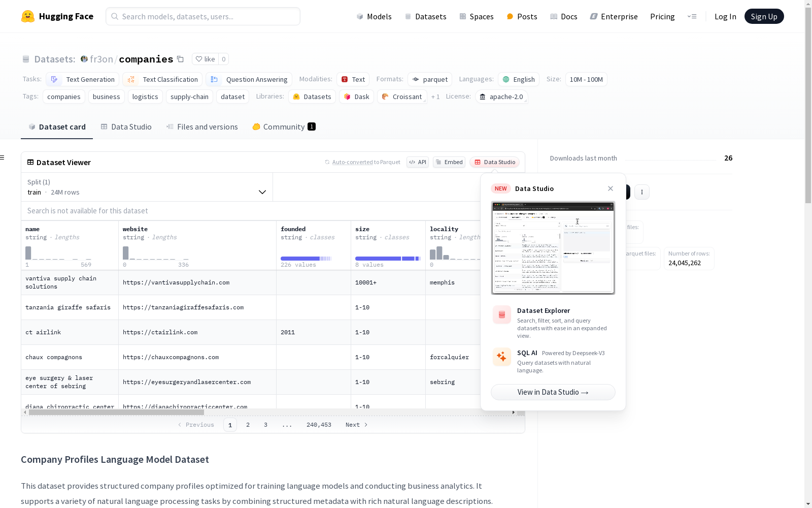
Task: Click the apache-2.0 license tag
Action: 501,97
